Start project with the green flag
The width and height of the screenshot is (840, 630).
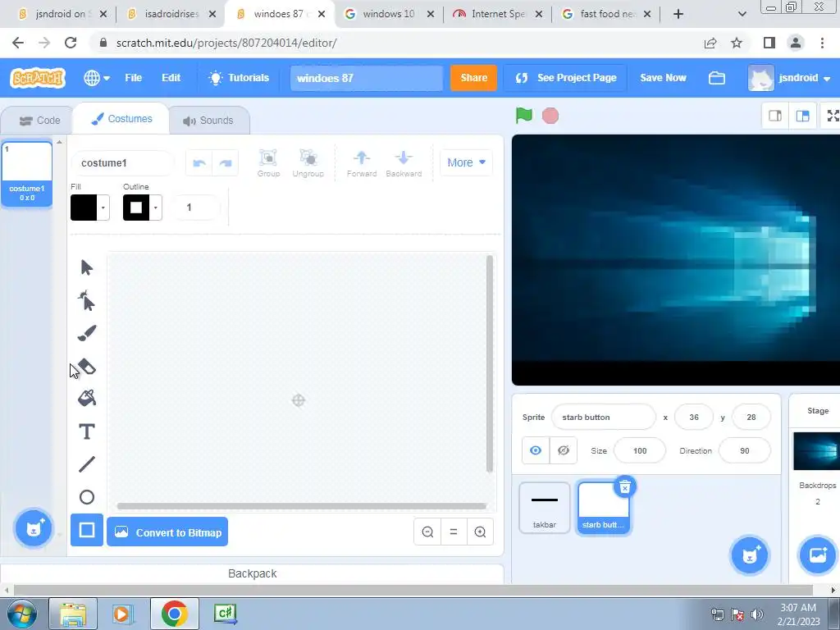point(524,115)
